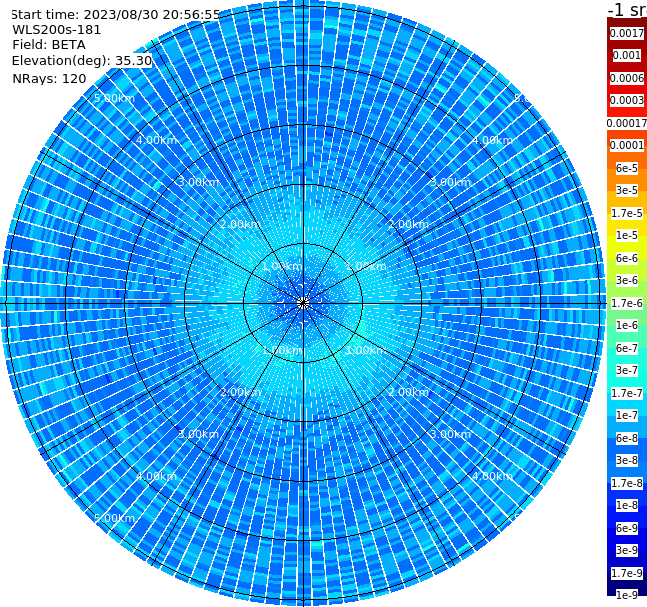
Task: Click the 3e-5 colorbar label
Action: coord(627,190)
